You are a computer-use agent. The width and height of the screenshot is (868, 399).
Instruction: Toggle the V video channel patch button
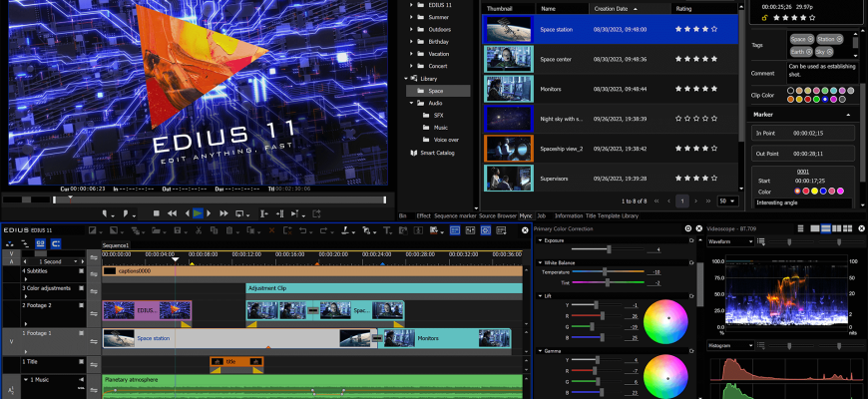(11, 253)
